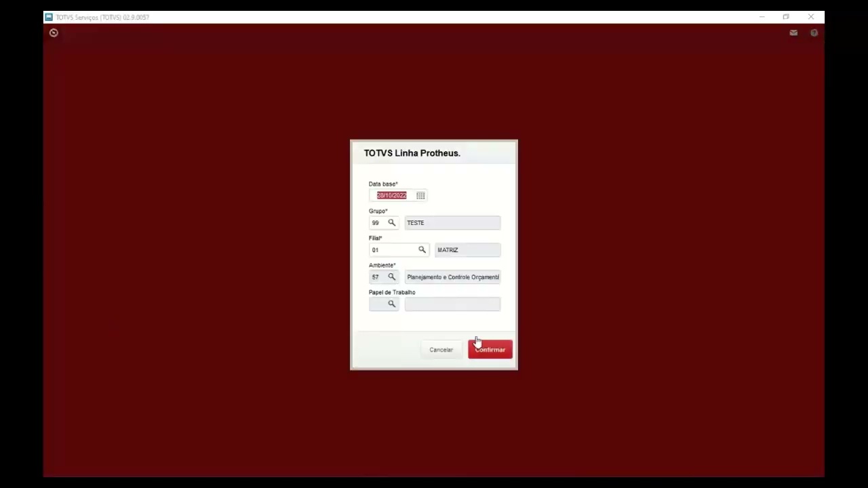Click the TOTVS Linha Protheus dialog title
This screenshot has height=488, width=868.
412,153
